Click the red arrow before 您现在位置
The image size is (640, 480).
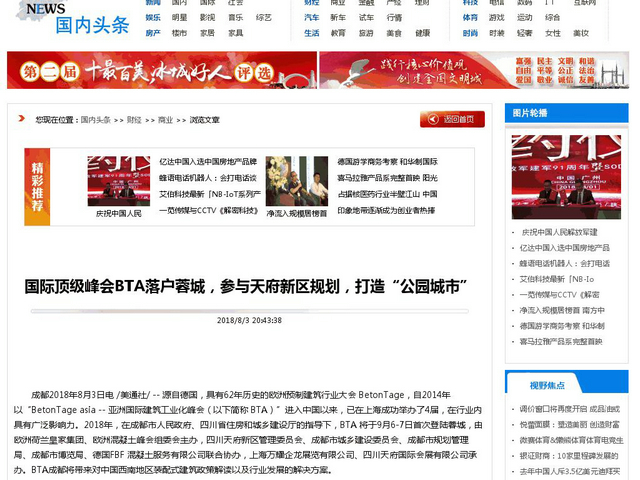click(21, 120)
